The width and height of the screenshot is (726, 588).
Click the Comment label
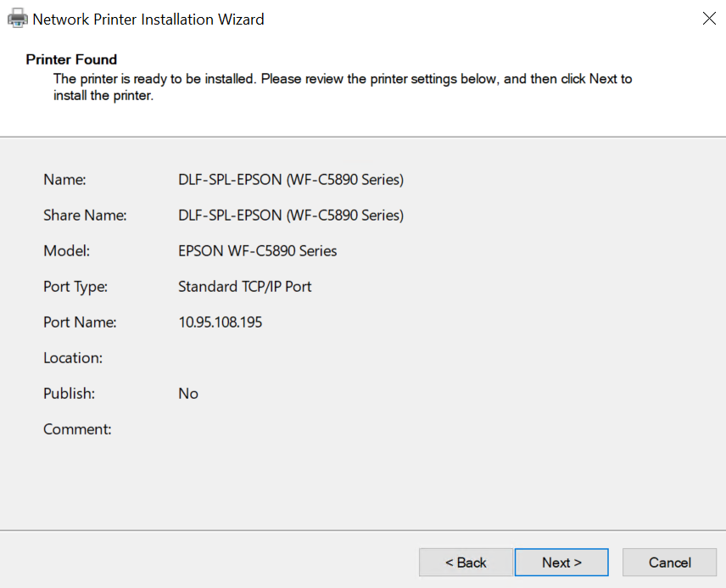point(77,429)
